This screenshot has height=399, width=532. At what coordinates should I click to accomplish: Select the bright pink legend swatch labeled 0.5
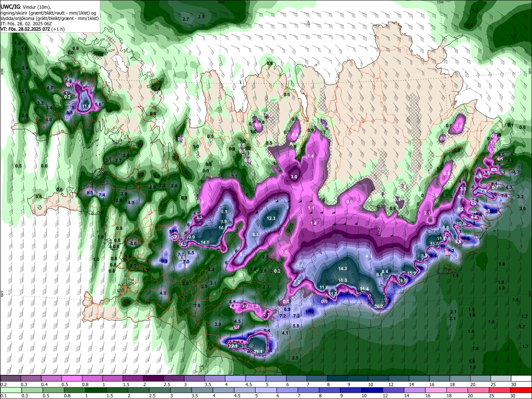coord(71,378)
